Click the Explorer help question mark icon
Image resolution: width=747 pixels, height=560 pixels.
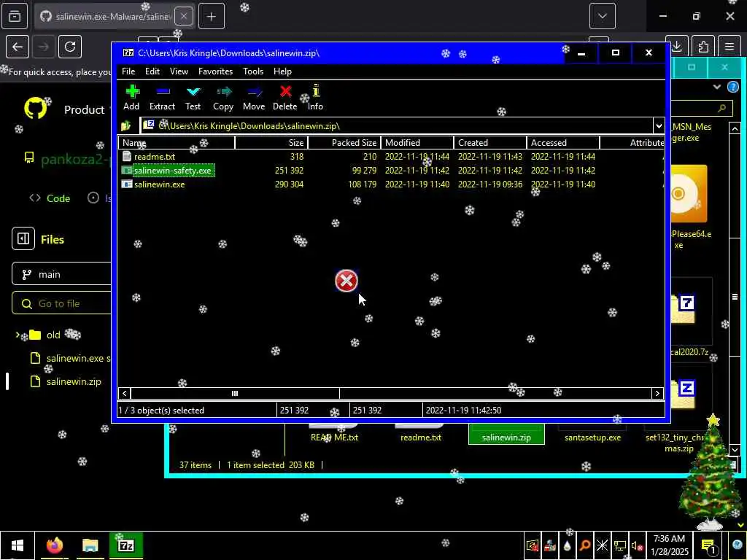point(733,87)
